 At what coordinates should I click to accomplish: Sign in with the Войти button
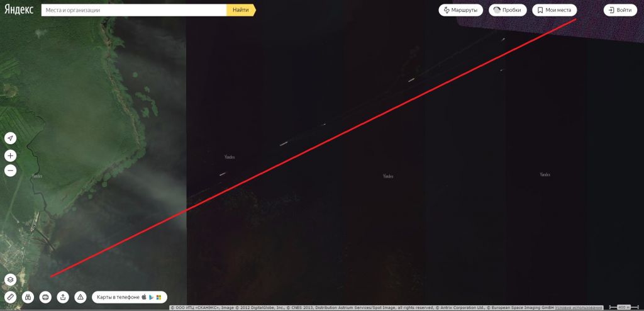(x=620, y=10)
